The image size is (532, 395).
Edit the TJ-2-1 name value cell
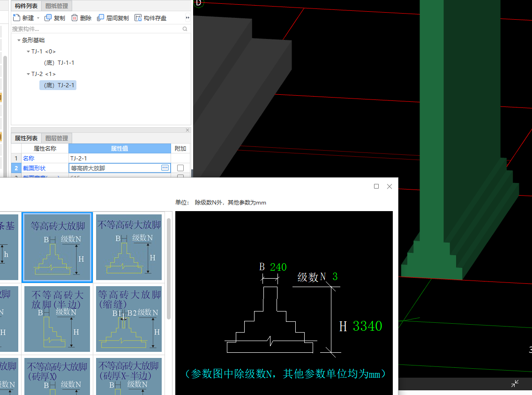pos(120,158)
